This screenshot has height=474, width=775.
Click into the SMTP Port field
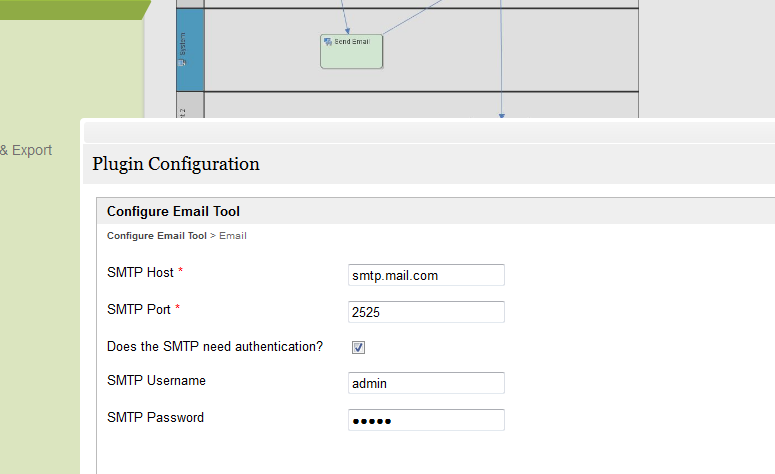(x=425, y=312)
